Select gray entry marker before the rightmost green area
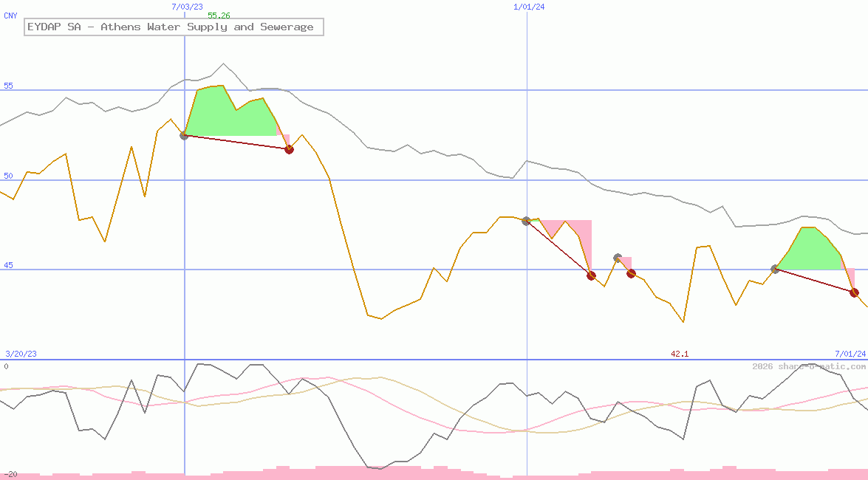 [x=775, y=269]
